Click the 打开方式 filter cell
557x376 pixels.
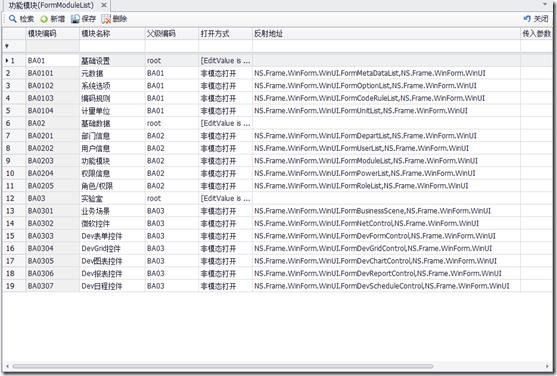tap(226, 46)
